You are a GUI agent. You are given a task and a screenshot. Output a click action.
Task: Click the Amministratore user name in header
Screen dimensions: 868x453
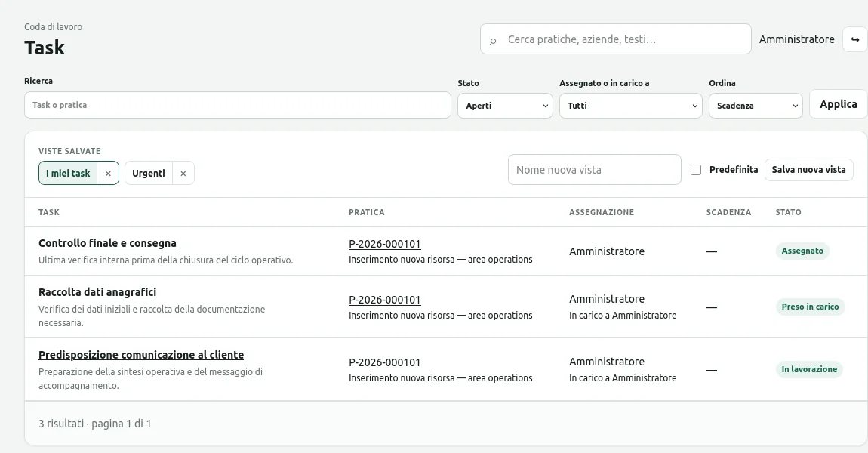point(796,39)
